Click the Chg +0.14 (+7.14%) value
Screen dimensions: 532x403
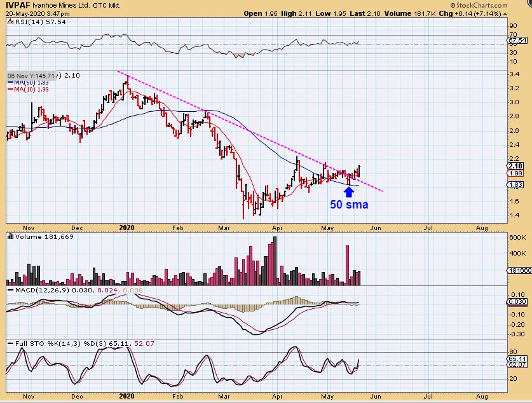tap(470, 13)
